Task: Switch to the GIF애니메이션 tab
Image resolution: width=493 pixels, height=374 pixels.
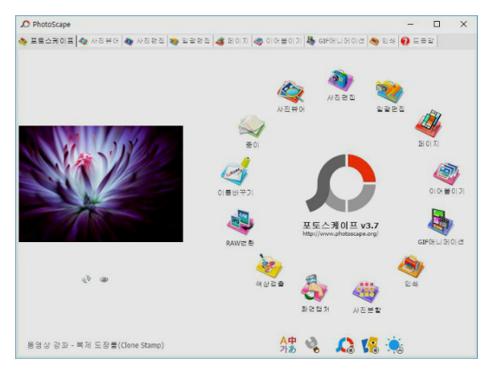Action: pyautogui.click(x=336, y=41)
